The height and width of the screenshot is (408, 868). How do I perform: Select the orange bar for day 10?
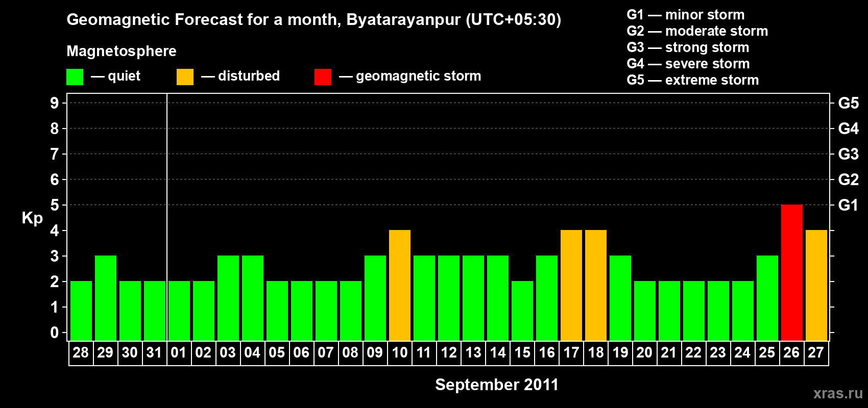(x=400, y=286)
